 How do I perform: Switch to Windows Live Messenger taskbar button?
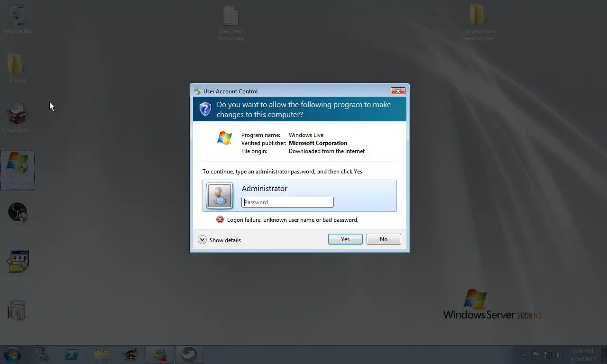160,355
